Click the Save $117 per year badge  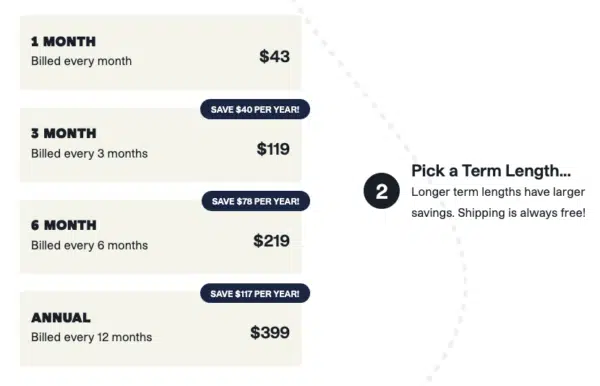tap(255, 293)
